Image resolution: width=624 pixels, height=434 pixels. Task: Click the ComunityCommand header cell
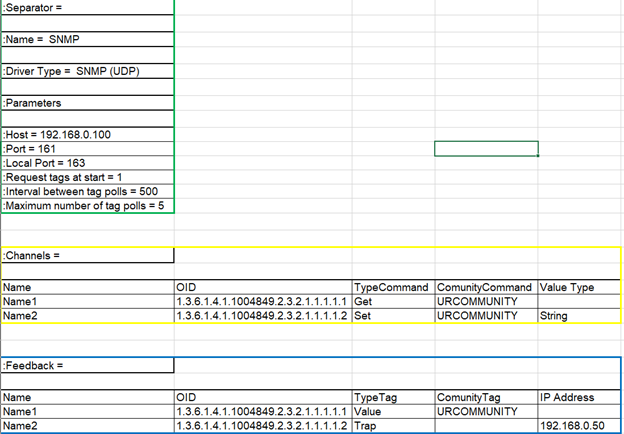(x=486, y=287)
